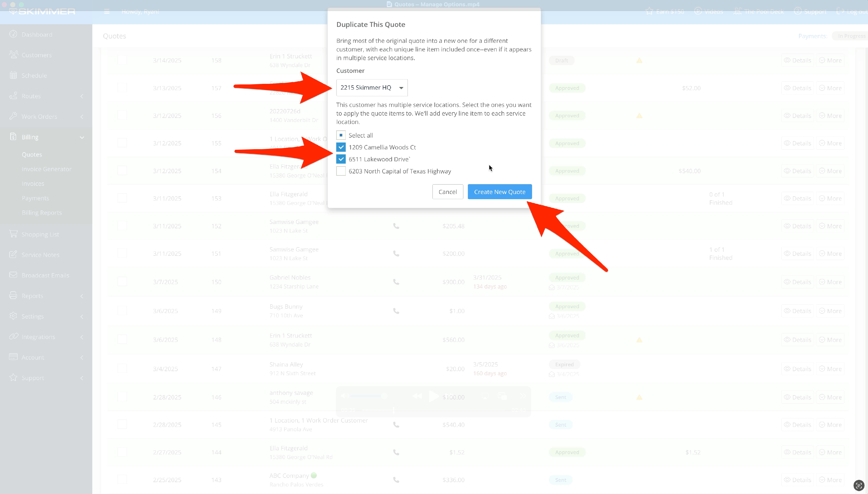
Task: Uncheck the 1209 Camellia Woods Ct location
Action: (341, 147)
